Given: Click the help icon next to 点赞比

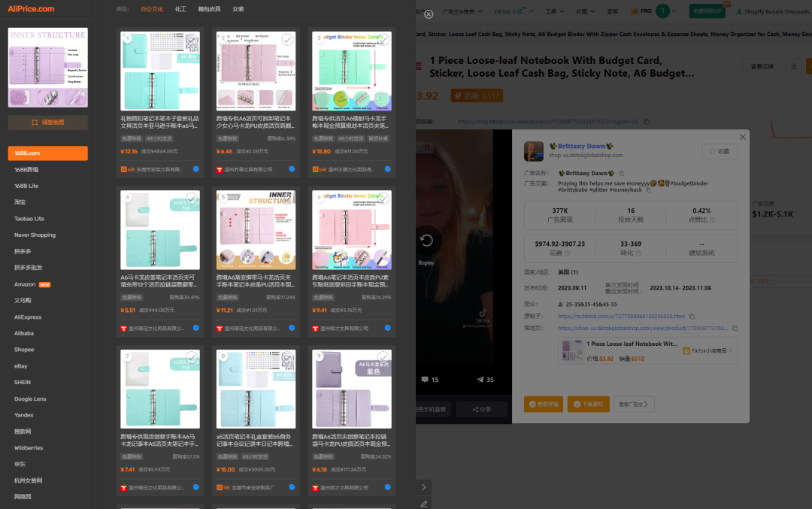Looking at the screenshot, I should [x=713, y=220].
